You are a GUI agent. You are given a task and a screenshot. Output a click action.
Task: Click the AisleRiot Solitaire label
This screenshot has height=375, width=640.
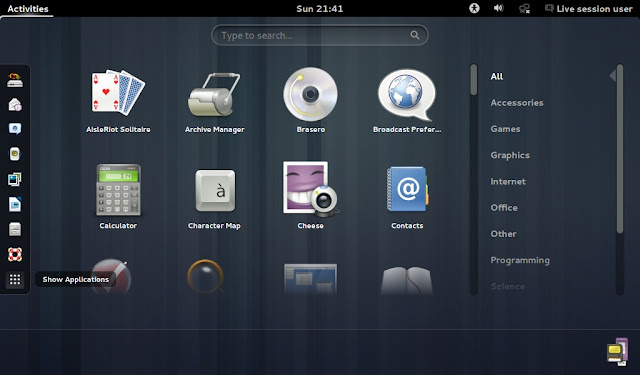(118, 129)
